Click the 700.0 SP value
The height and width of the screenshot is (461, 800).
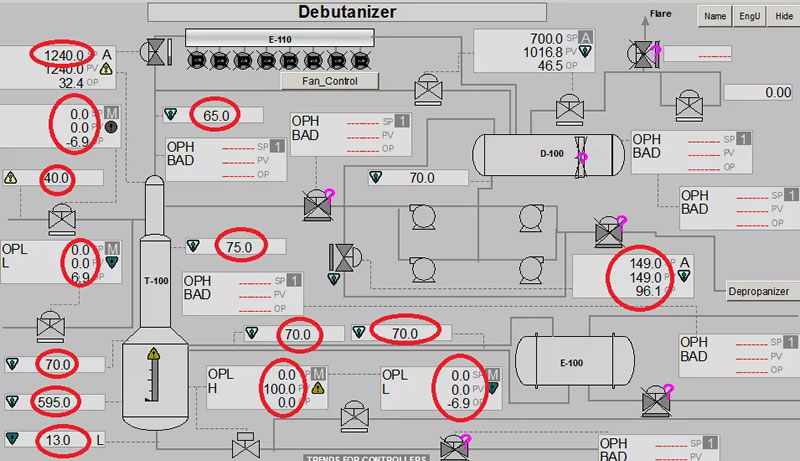pos(546,39)
